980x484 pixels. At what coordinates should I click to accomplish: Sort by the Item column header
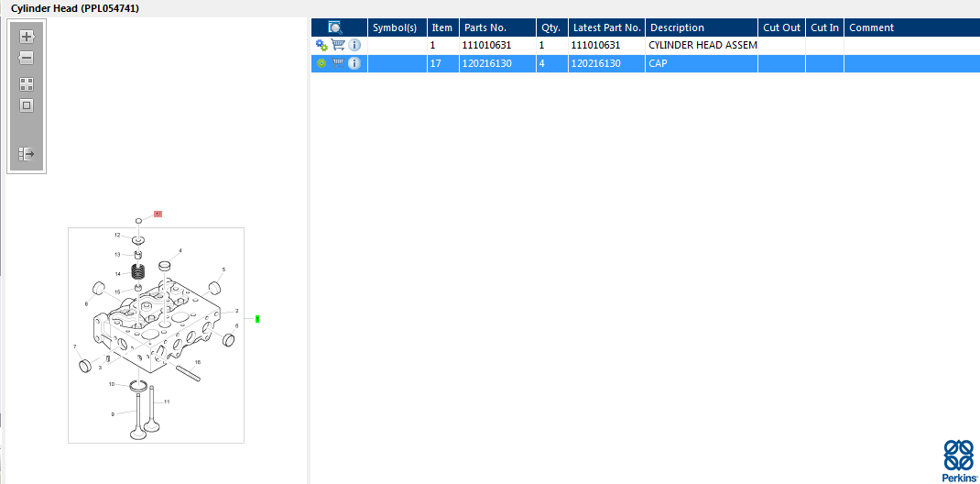443,27
